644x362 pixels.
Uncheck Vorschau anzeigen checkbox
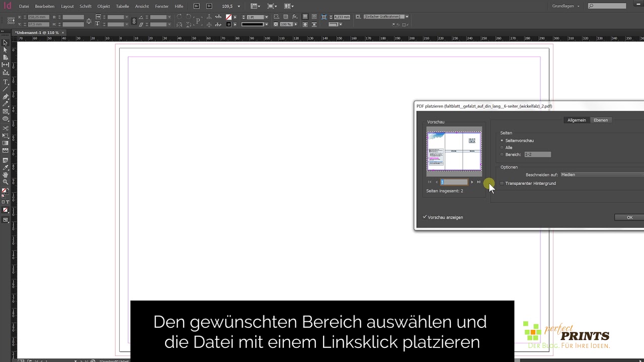(x=425, y=217)
